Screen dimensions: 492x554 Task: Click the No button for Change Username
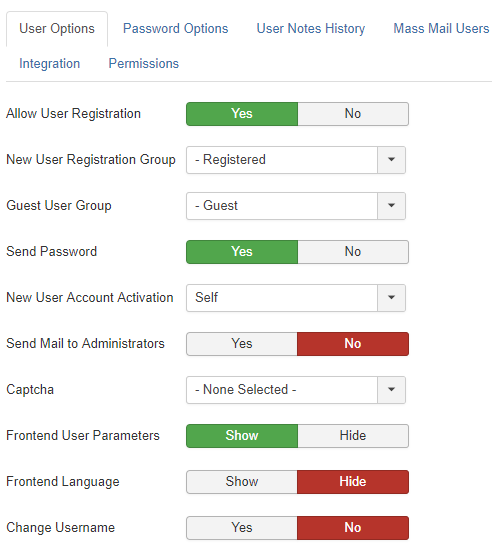point(353,528)
